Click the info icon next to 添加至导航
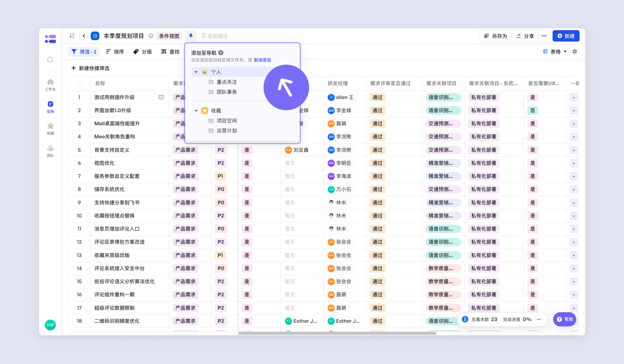This screenshot has height=364, width=624. pos(221,53)
